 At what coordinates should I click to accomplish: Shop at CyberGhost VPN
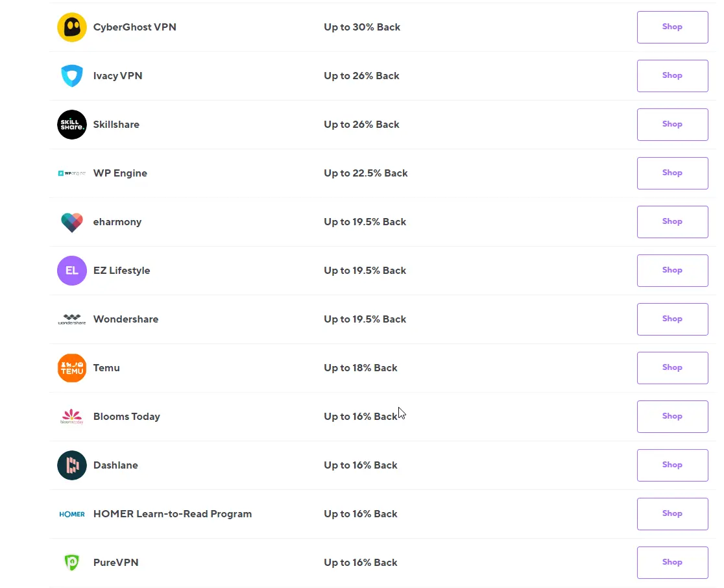pyautogui.click(x=672, y=27)
